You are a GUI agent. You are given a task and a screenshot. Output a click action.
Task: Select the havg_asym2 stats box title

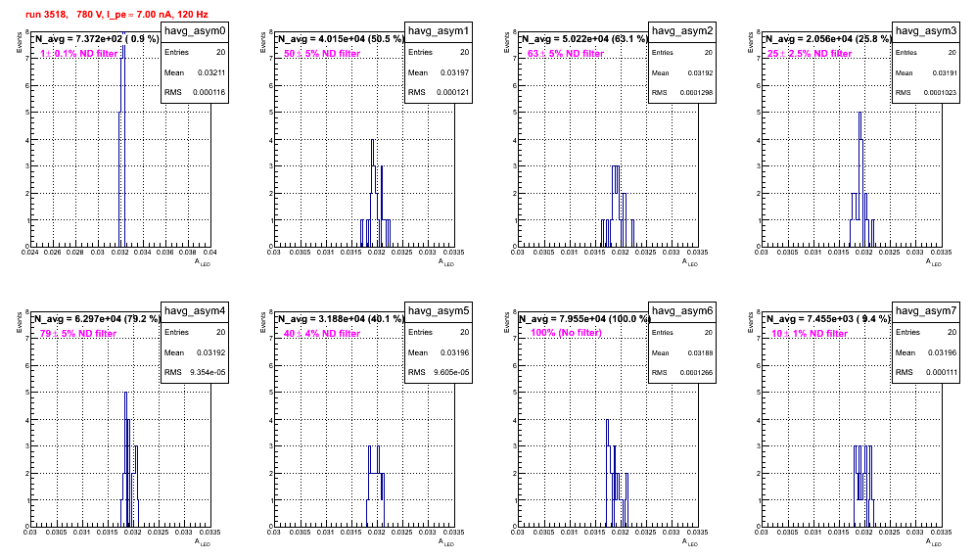(x=682, y=30)
